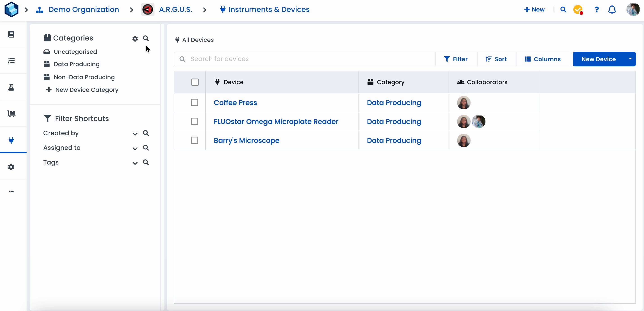Toggle the select-all devices header checkbox

[195, 82]
